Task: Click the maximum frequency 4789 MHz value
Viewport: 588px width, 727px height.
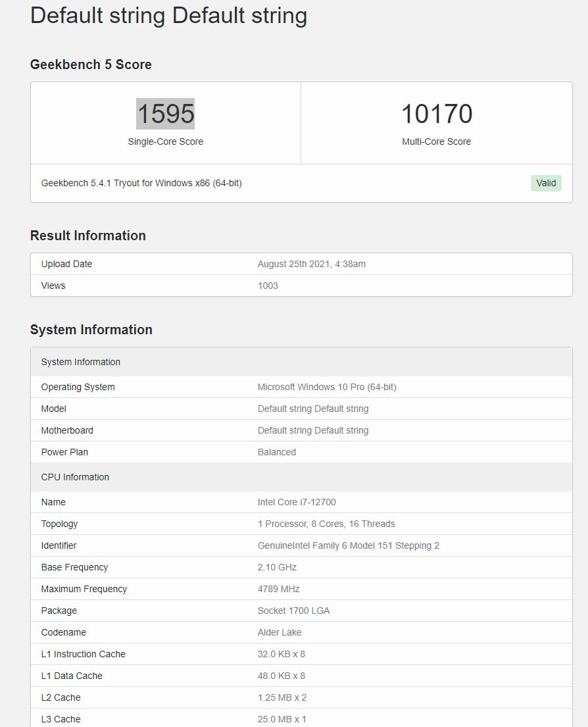Action: point(278,589)
